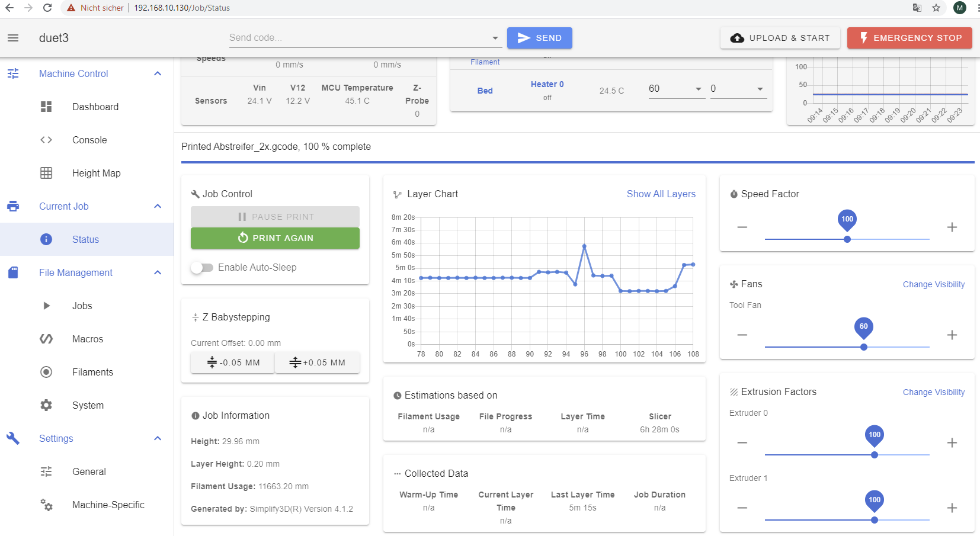Click the Tool Fan slider handle
980x536 pixels.
click(864, 347)
